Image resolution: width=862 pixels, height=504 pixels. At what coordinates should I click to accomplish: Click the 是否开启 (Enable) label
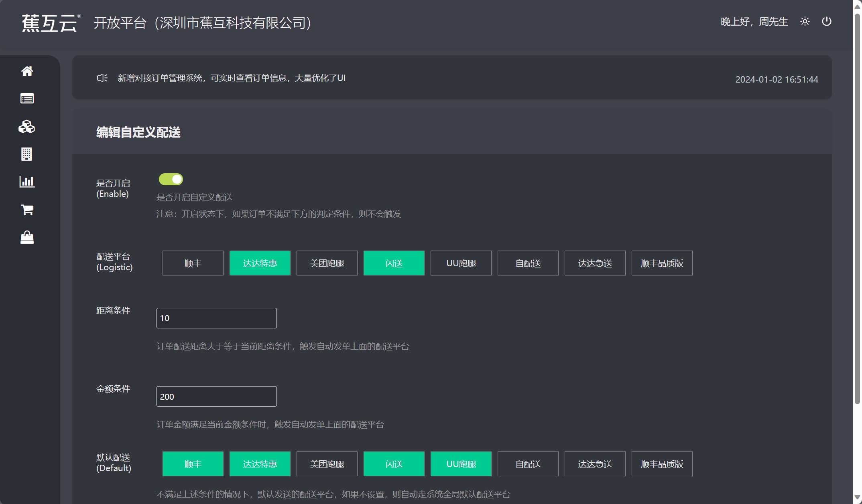(x=113, y=188)
